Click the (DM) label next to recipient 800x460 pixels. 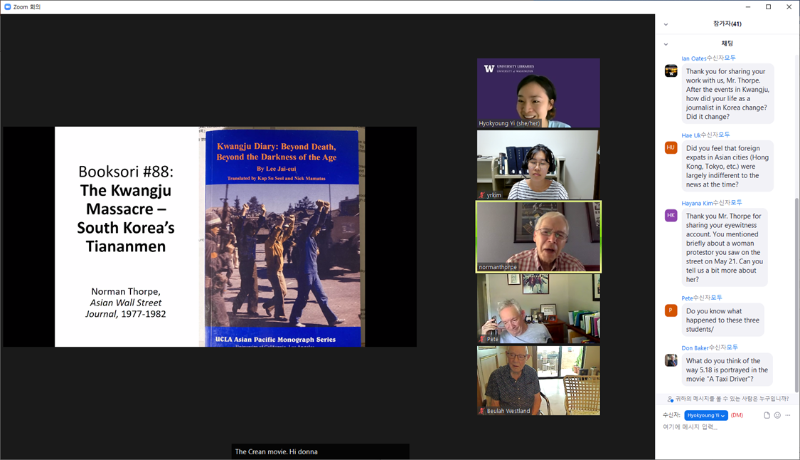click(737, 415)
